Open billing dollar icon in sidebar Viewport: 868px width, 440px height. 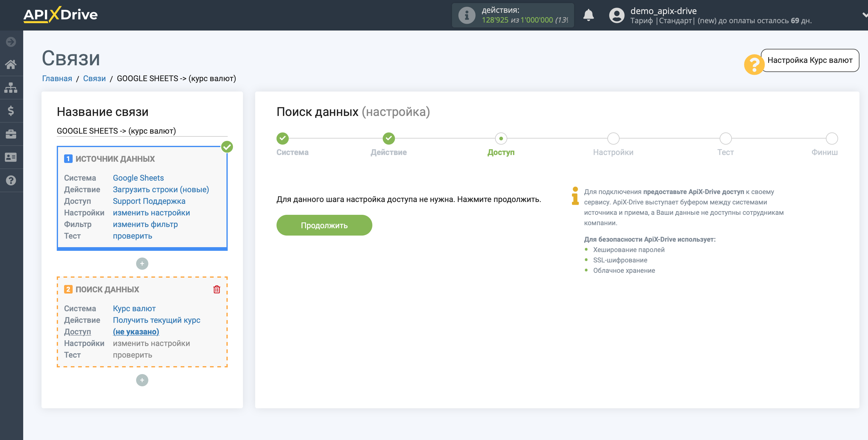(11, 111)
